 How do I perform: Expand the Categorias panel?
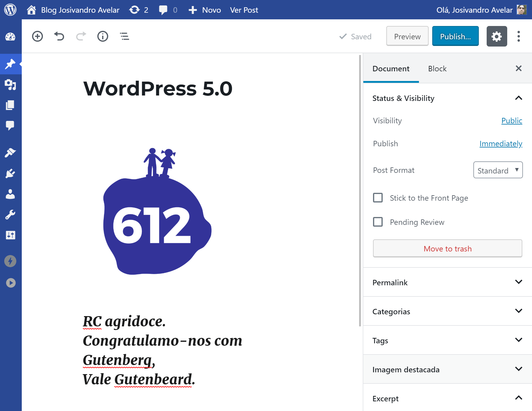[448, 311]
